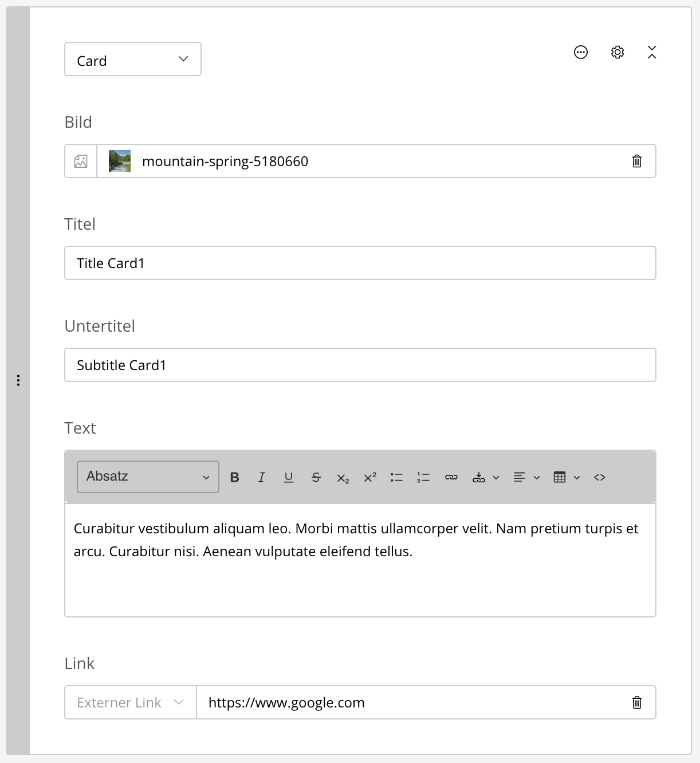This screenshot has width=700, height=763.
Task: Insert a numbered list
Action: point(423,477)
